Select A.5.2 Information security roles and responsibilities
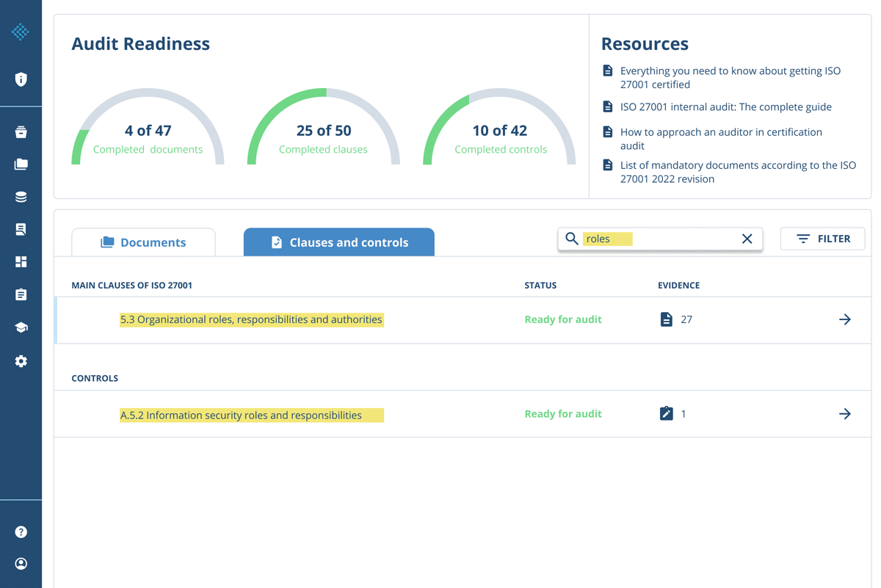The image size is (881, 588). tap(241, 415)
